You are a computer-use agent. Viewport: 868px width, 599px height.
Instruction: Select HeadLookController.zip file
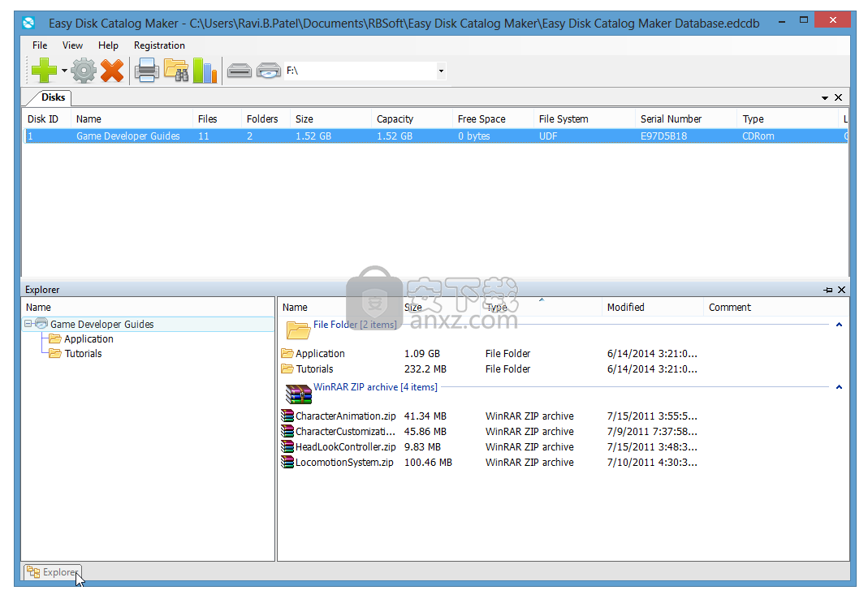(345, 447)
